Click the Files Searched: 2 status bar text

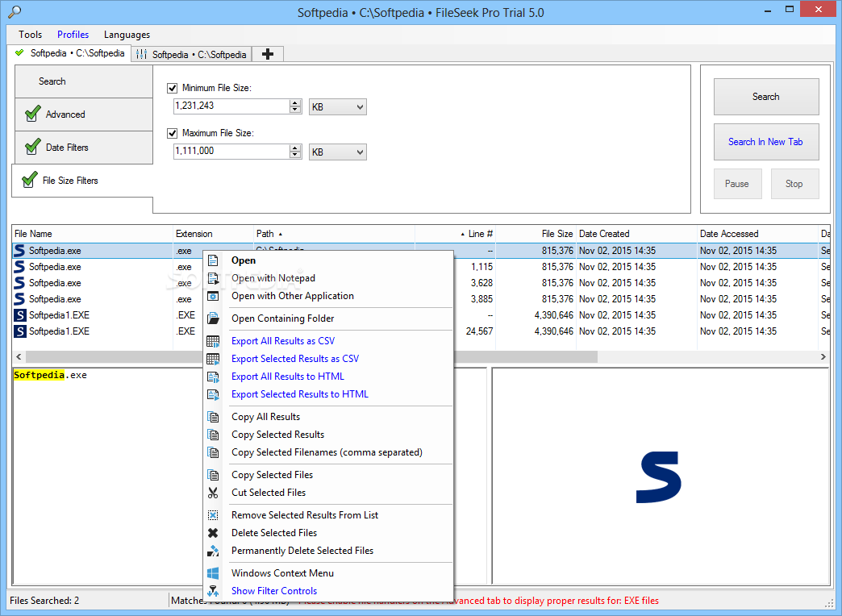pos(44,601)
